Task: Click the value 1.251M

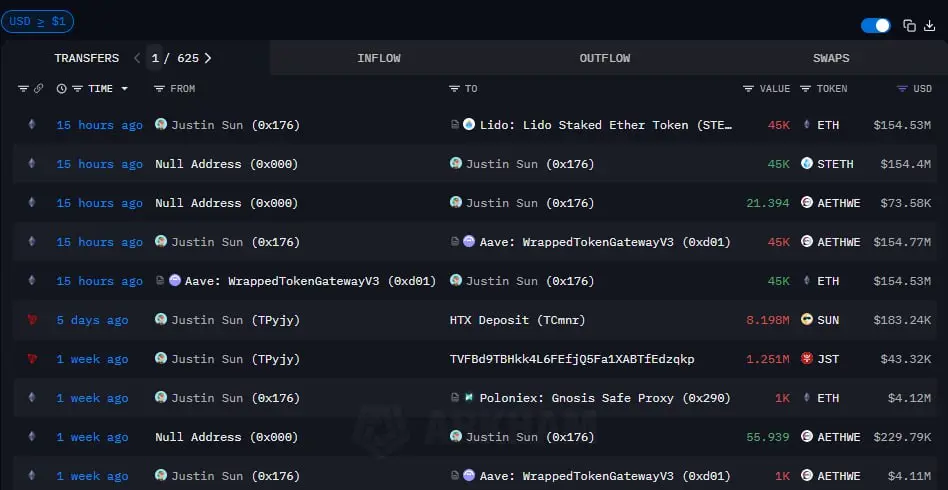Action: 768,359
